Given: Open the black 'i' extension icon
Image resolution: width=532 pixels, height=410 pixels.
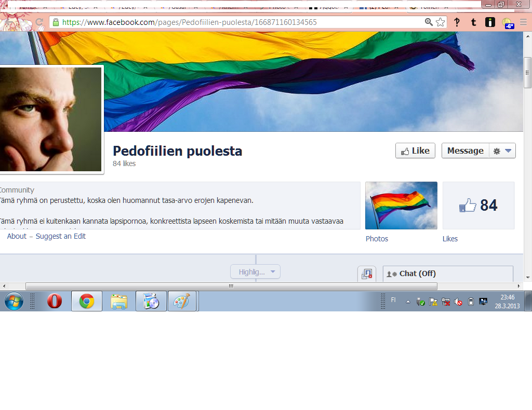Looking at the screenshot, I should (490, 22).
